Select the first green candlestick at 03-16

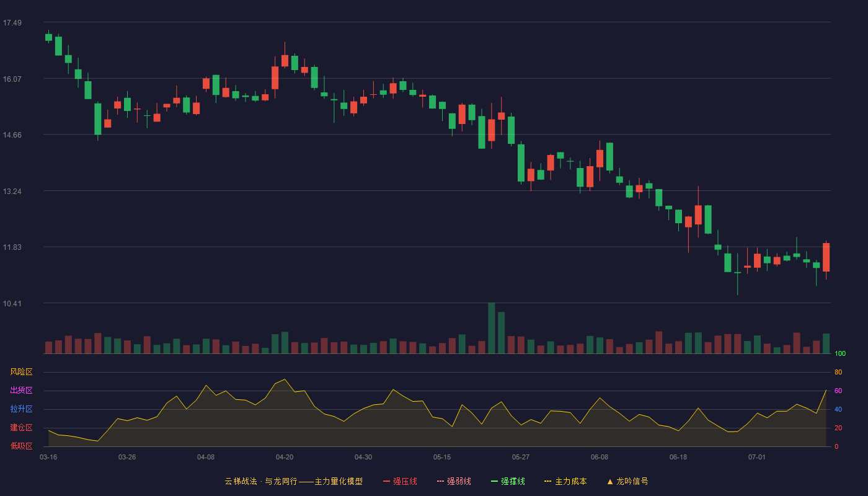(48, 37)
